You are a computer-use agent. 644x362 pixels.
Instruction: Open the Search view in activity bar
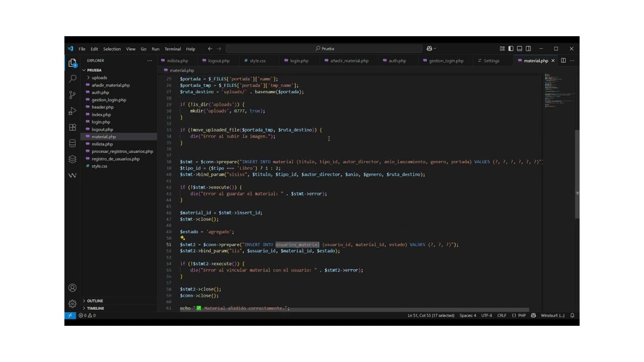[72, 78]
